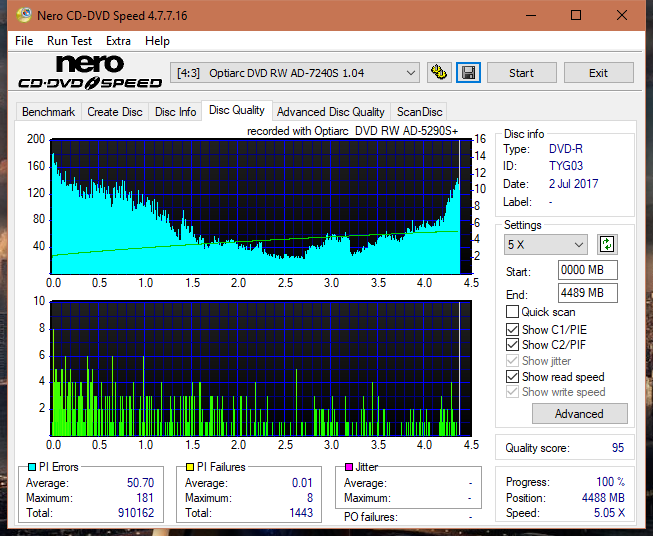
Task: Enable the Quick scan checkbox
Action: coord(512,312)
